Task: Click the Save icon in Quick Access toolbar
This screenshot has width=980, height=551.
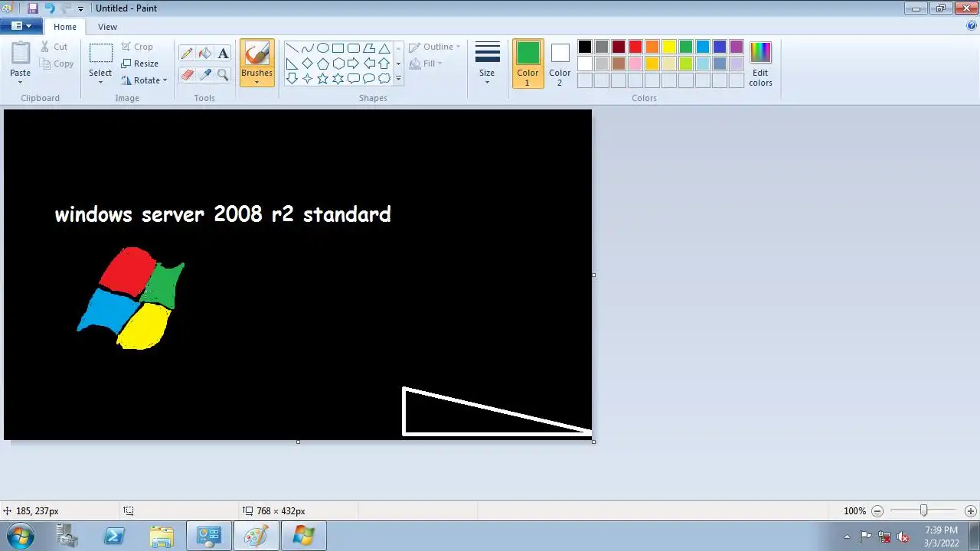Action: pos(32,8)
